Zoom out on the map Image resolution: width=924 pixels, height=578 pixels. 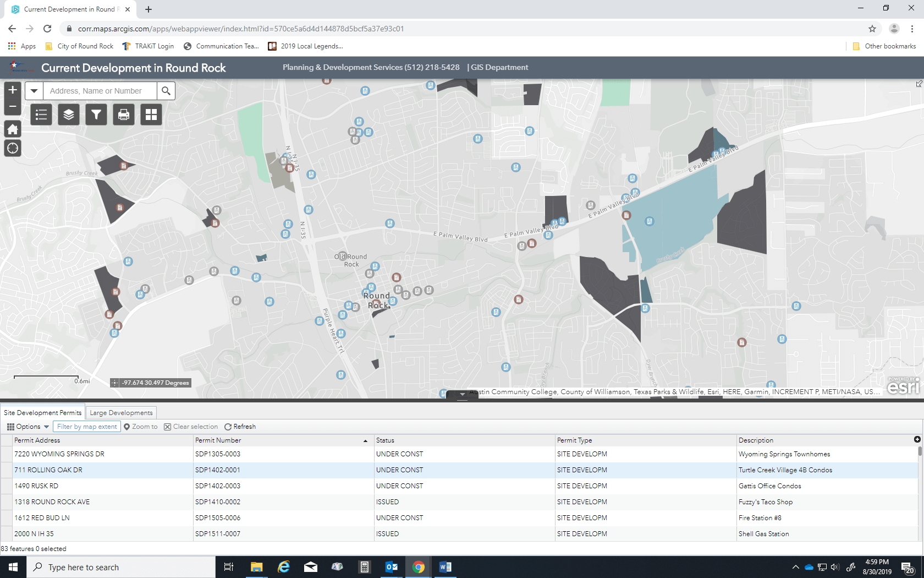pyautogui.click(x=13, y=107)
